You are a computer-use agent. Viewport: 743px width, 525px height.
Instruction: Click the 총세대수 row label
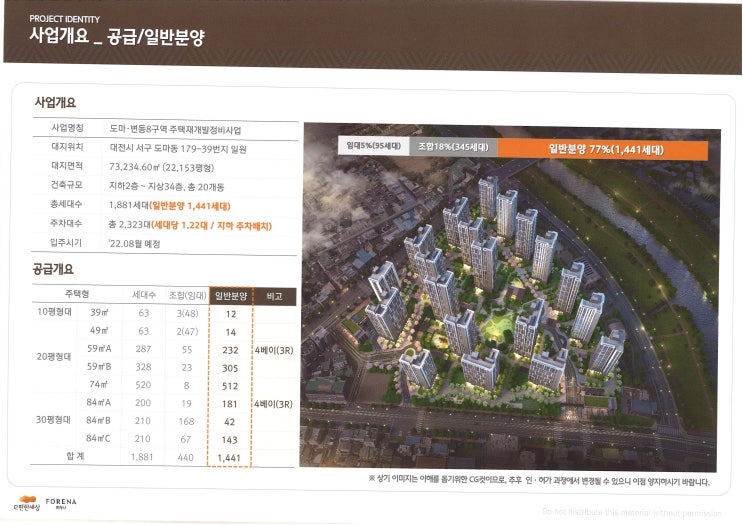pyautogui.click(x=66, y=204)
